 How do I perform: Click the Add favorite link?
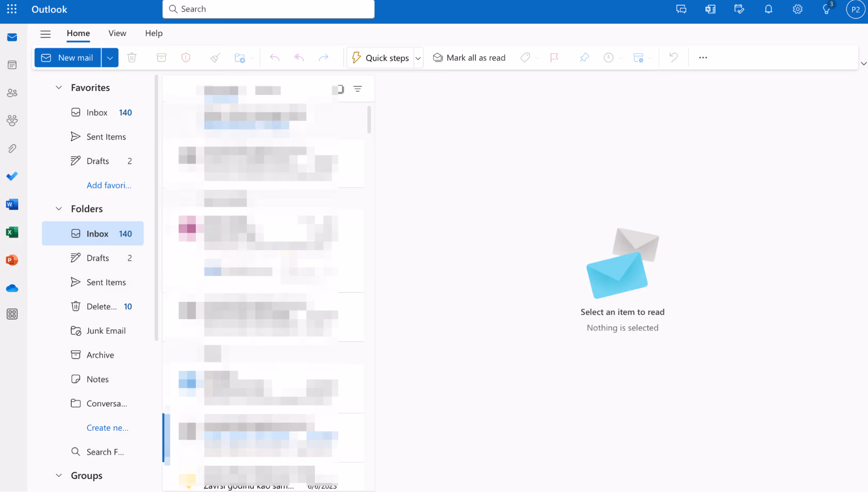click(x=109, y=185)
